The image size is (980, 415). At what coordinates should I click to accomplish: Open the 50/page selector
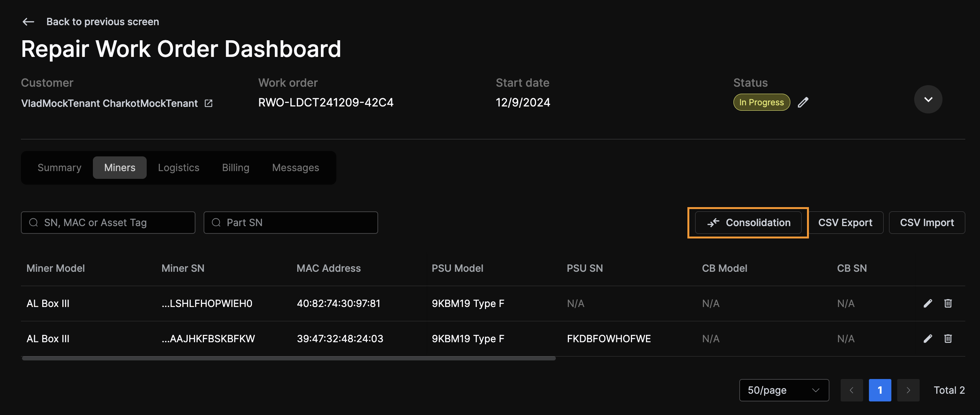coord(783,390)
